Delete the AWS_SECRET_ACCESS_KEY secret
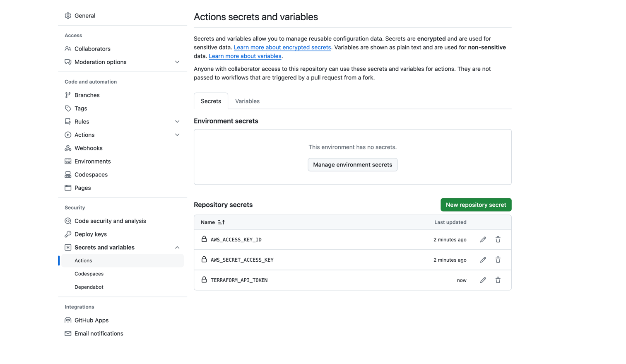Viewport: 626px width, 364px height. point(498,260)
